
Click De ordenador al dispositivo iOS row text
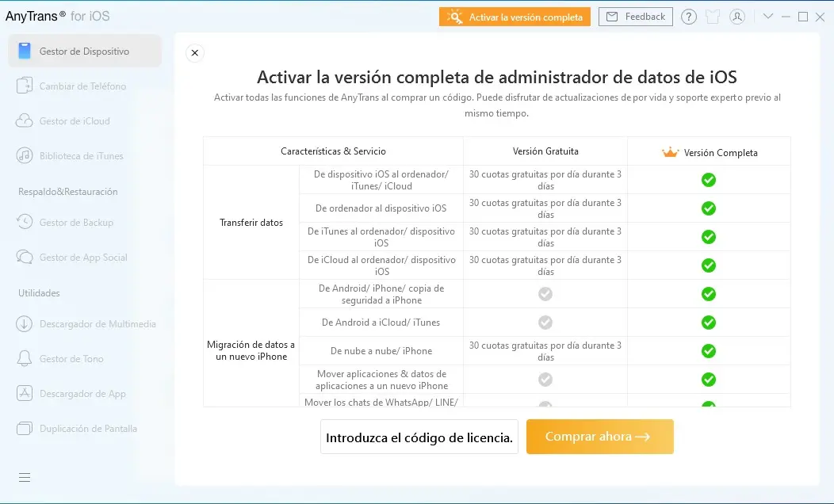click(x=381, y=208)
